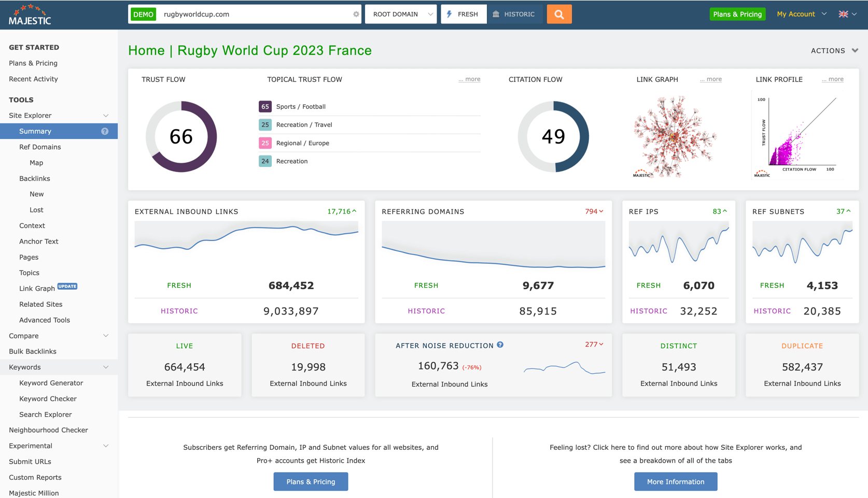Image resolution: width=868 pixels, height=498 pixels.
Task: Click the domain search input field
Action: [254, 15]
